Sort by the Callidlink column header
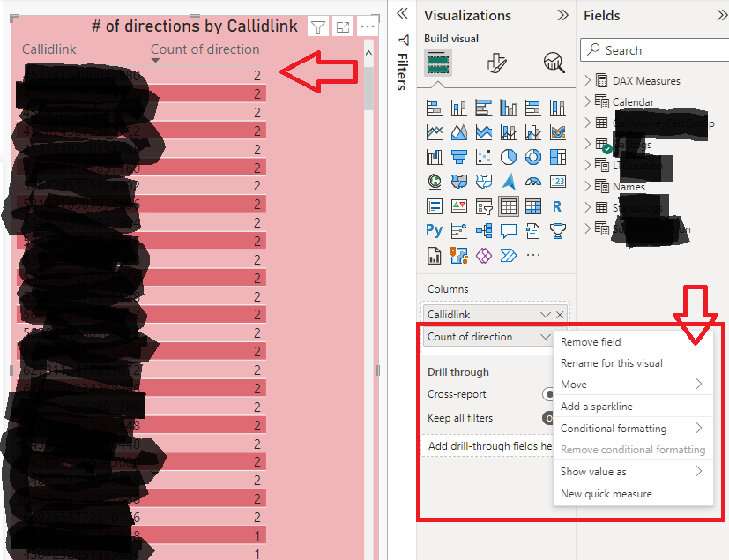The image size is (729, 560). click(48, 49)
